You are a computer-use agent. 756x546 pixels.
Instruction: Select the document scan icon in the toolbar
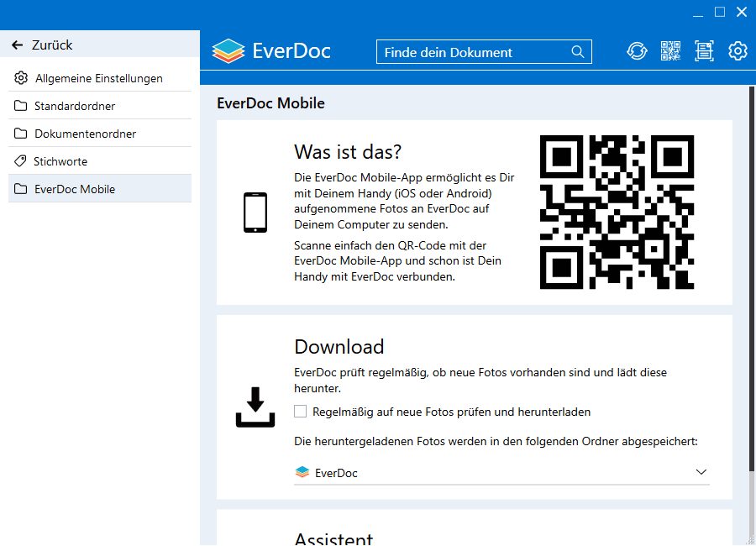pos(704,50)
